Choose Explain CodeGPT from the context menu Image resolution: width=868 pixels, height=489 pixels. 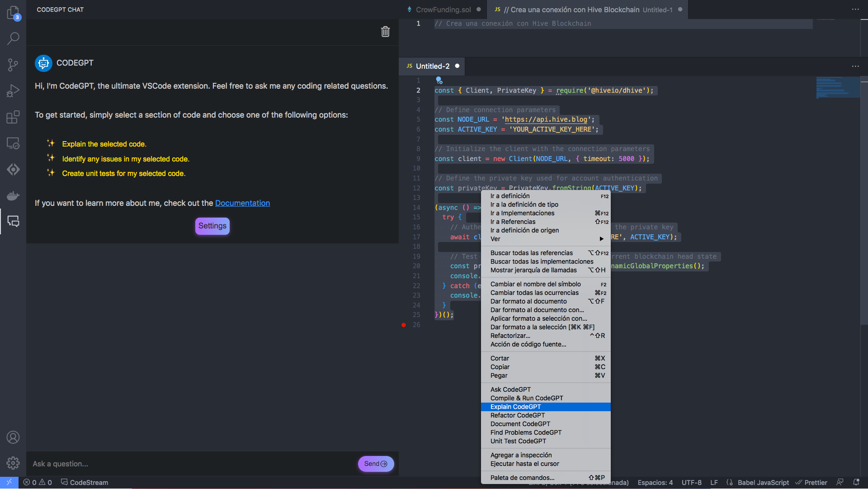click(546, 407)
